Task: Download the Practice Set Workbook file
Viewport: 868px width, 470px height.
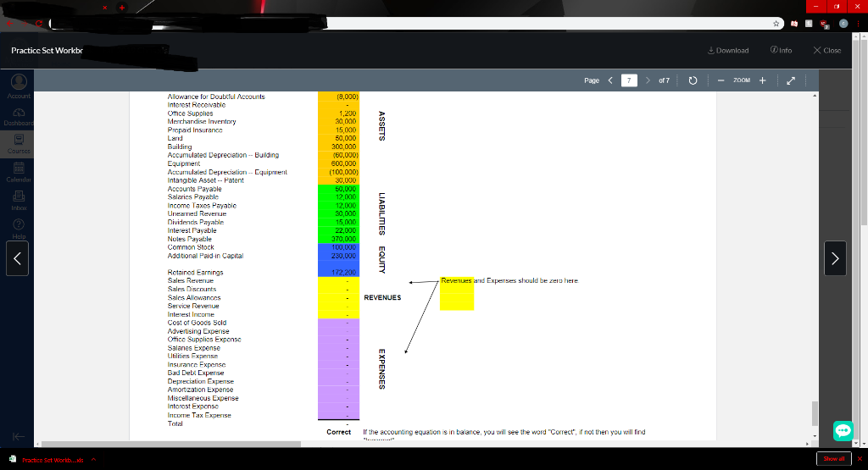Action: click(x=728, y=50)
